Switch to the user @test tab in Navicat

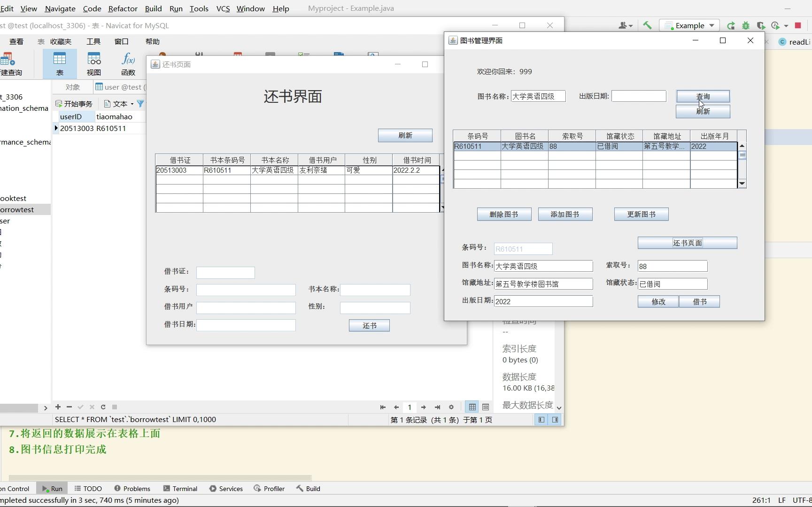[x=120, y=87]
